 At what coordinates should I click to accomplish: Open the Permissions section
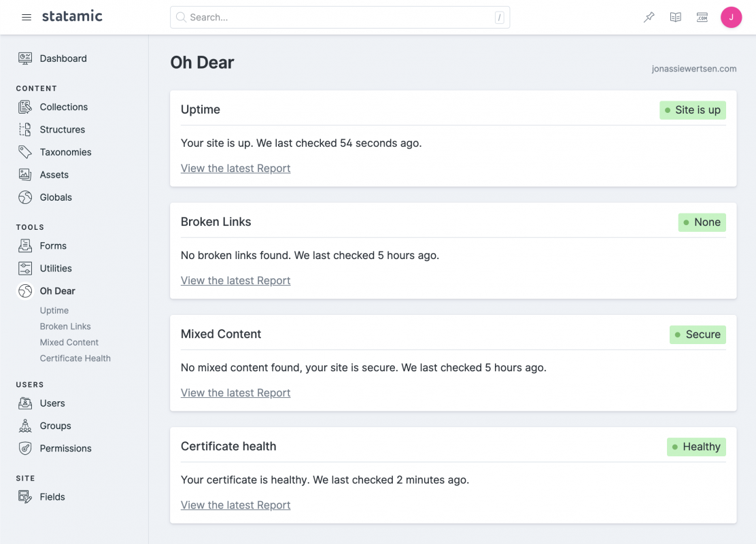coord(65,448)
